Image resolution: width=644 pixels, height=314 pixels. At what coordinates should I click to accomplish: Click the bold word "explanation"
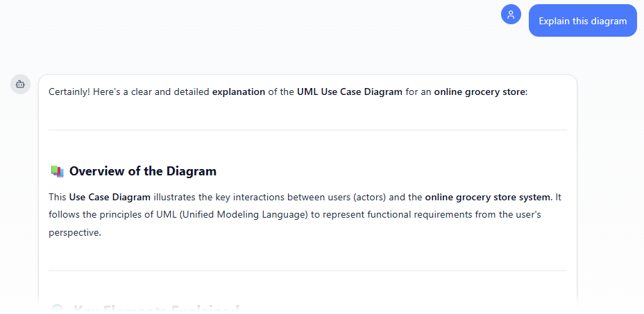click(239, 92)
